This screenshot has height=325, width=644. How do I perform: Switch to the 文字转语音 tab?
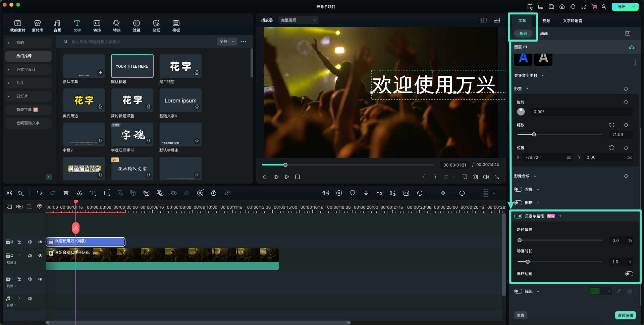572,21
